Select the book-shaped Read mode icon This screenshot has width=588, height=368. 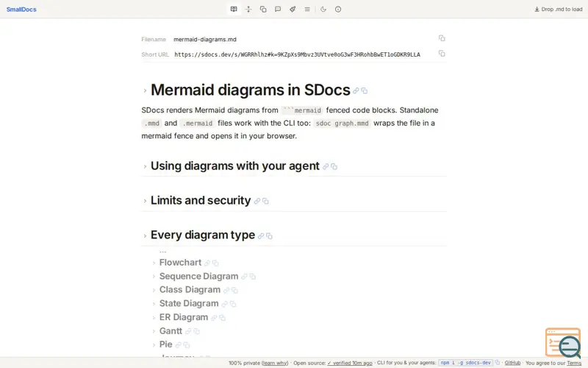tap(234, 9)
